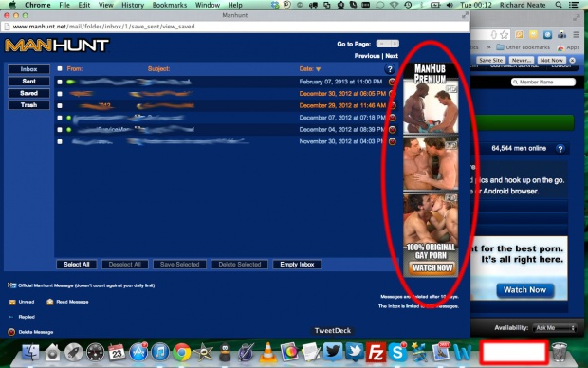Click the Not Now button
The width and height of the screenshot is (588, 368).
click(552, 60)
